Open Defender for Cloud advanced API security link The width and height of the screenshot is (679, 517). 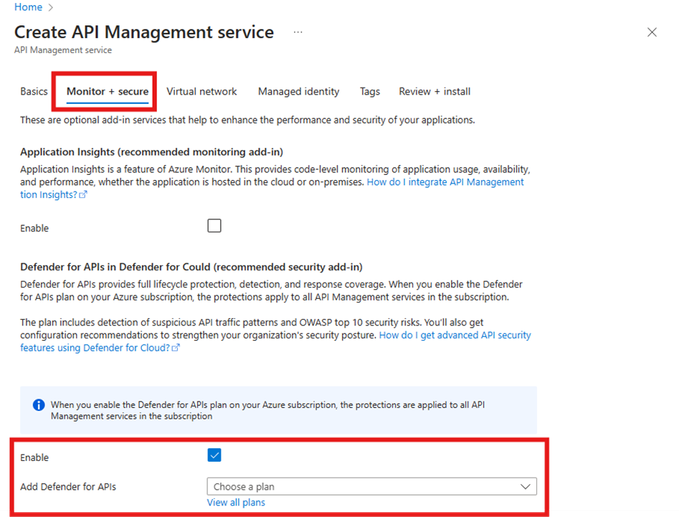click(455, 335)
